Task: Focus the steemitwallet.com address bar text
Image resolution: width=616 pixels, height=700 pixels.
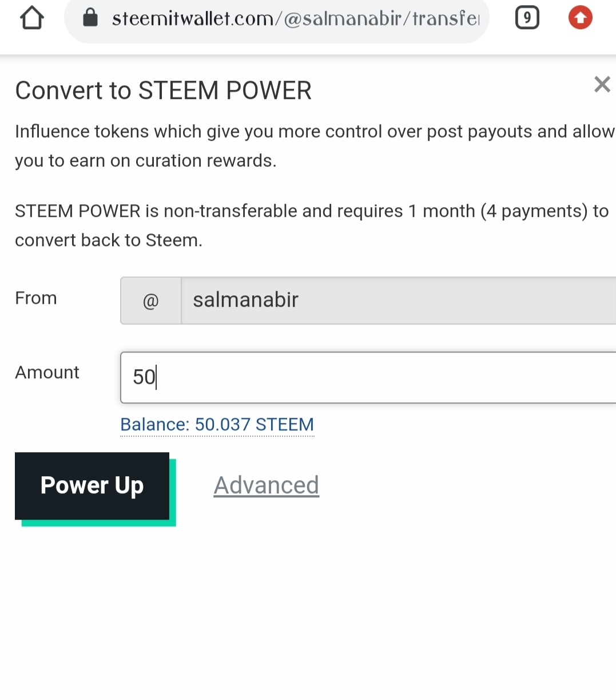Action: 295,19
